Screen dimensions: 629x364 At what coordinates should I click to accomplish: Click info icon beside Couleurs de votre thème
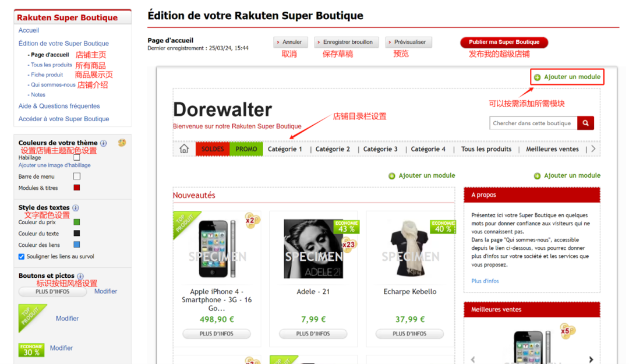click(104, 143)
